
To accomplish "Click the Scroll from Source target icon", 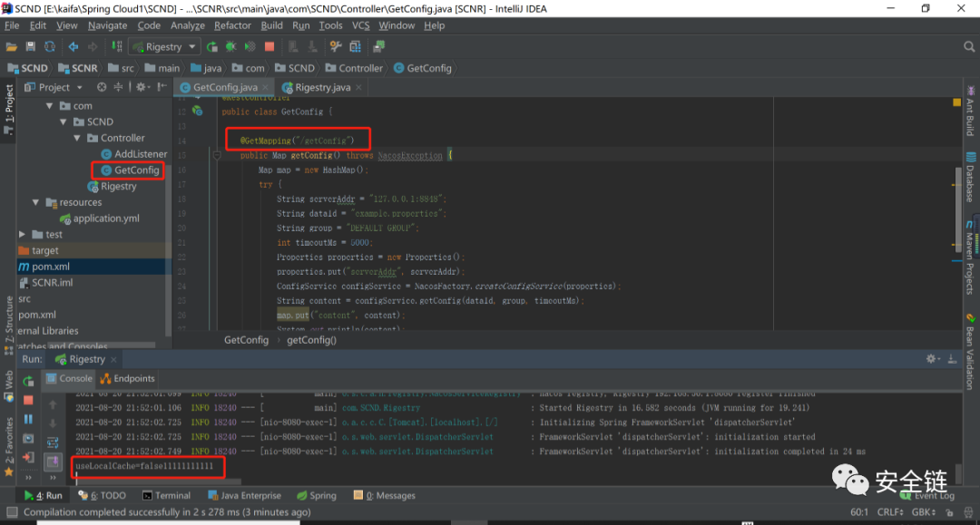I will coord(102,87).
